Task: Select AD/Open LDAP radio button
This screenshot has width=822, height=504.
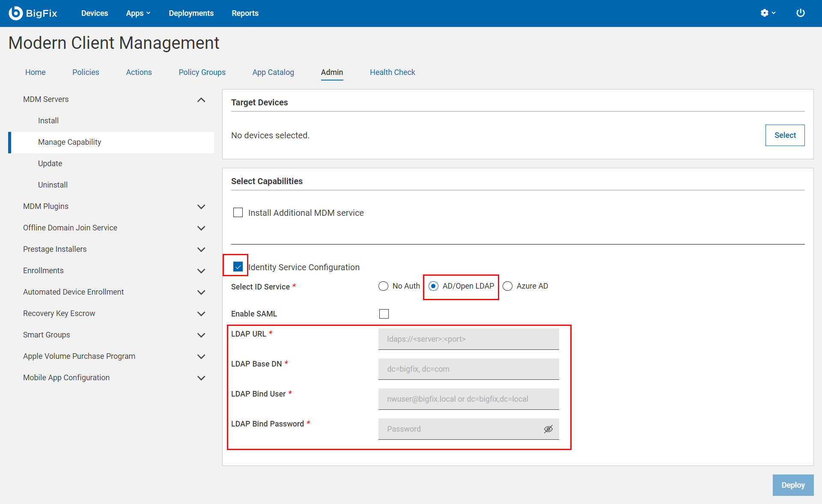Action: click(x=433, y=286)
